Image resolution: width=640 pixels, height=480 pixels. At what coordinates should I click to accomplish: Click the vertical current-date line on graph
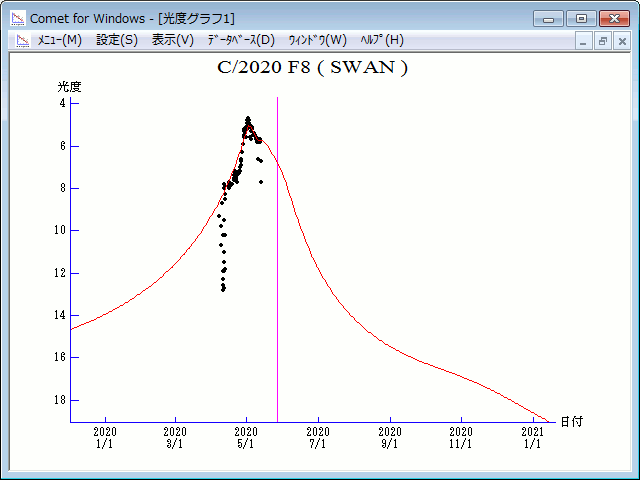pos(277,300)
